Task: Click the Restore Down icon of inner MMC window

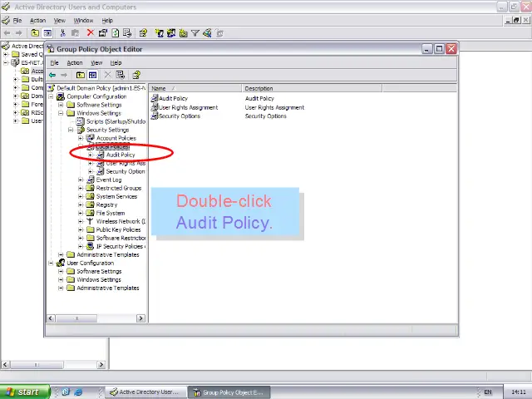Action: (516, 20)
